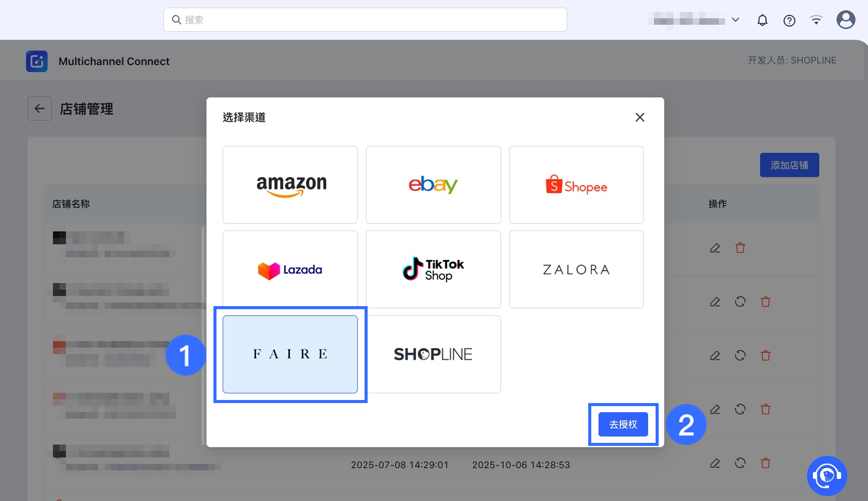Choose the SHOPLINE channel card
This screenshot has width=868, height=501.
click(433, 354)
